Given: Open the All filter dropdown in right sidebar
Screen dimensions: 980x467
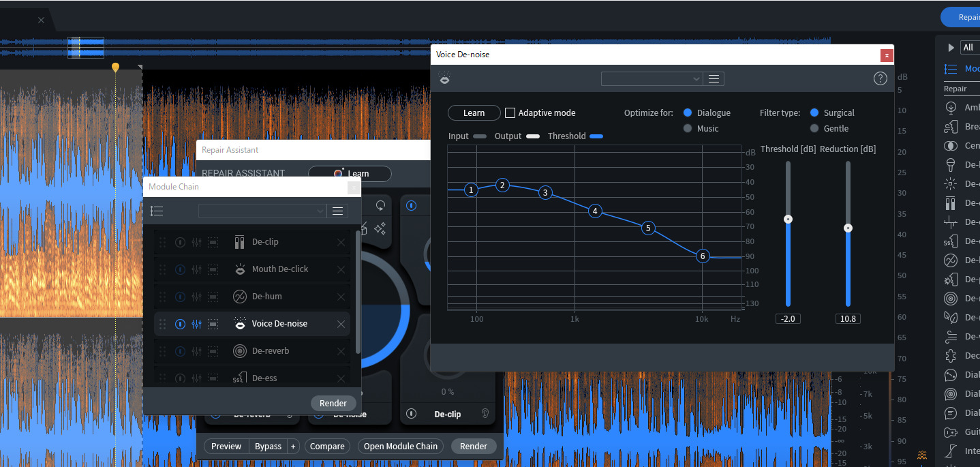Looking at the screenshot, I should 970,47.
